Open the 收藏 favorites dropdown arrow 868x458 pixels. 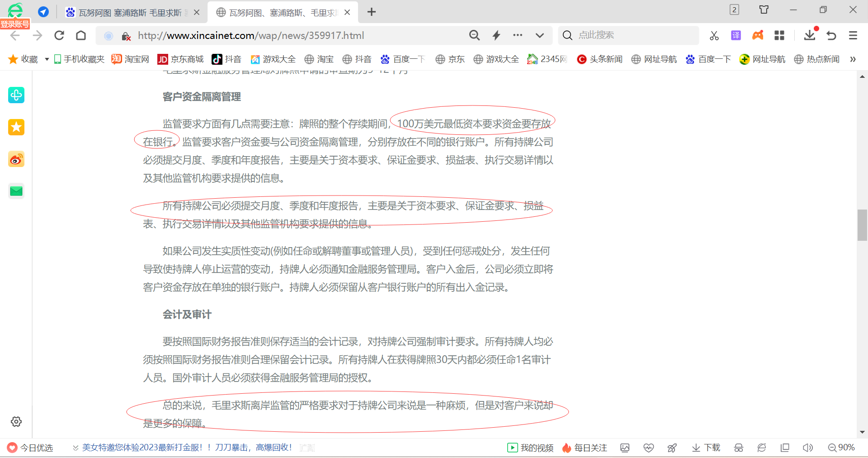click(x=47, y=59)
